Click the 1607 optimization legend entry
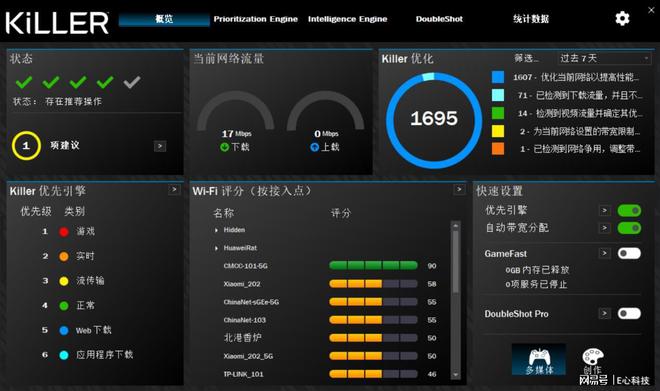660x391 pixels. point(576,77)
